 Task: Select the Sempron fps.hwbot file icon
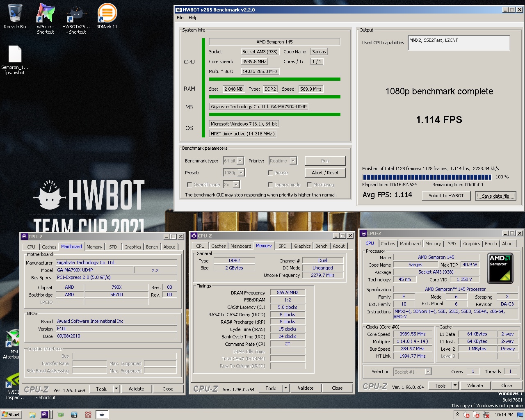click(x=15, y=60)
